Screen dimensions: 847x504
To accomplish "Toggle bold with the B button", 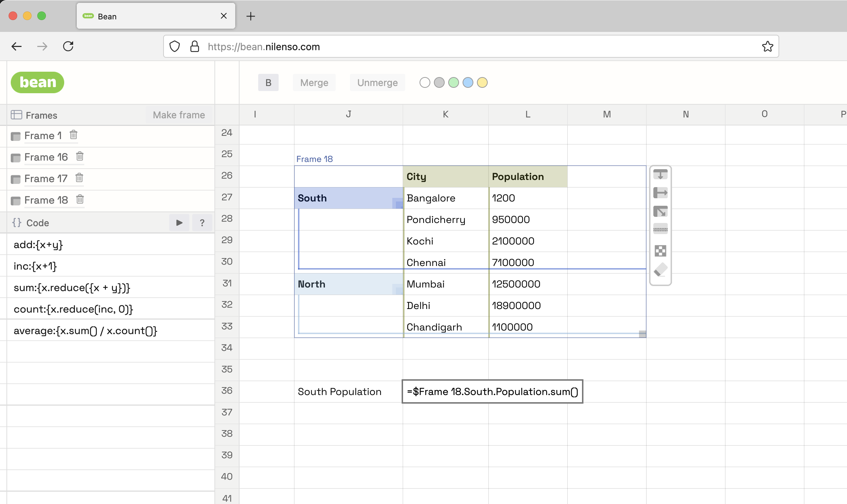I will click(268, 82).
